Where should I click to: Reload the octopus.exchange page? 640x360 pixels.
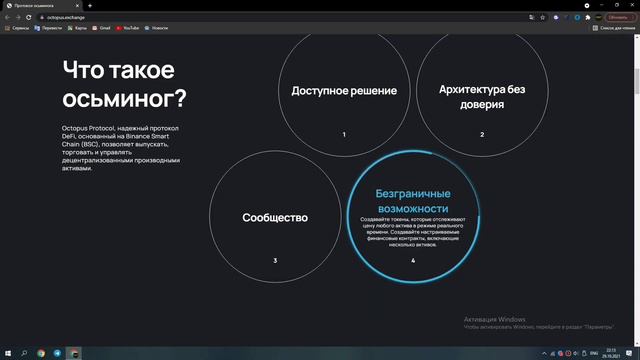pyautogui.click(x=29, y=18)
